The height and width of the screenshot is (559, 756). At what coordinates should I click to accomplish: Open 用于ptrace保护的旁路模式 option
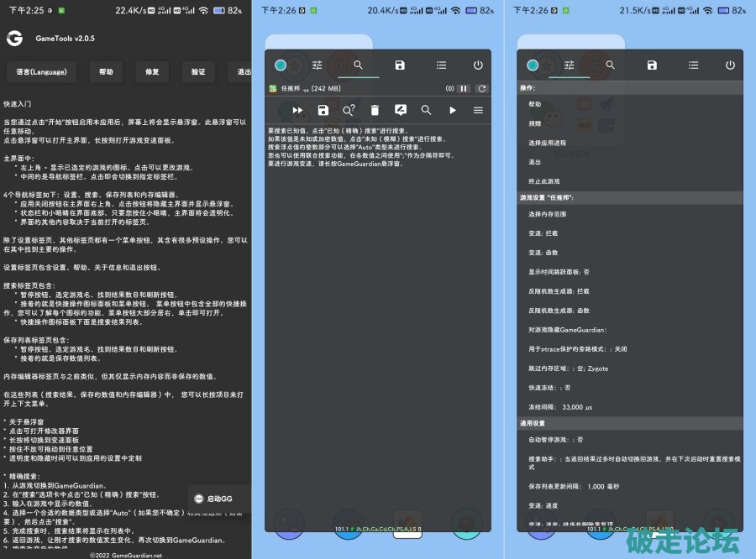click(578, 349)
